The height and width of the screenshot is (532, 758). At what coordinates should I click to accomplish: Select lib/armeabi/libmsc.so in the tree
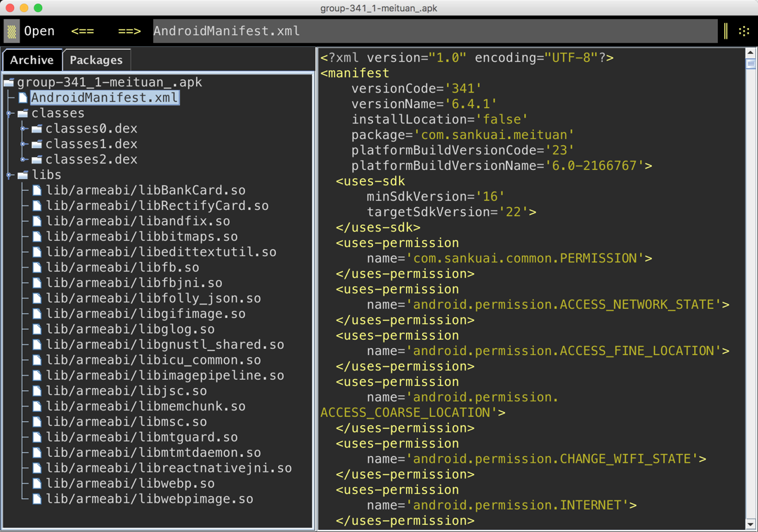point(126,422)
